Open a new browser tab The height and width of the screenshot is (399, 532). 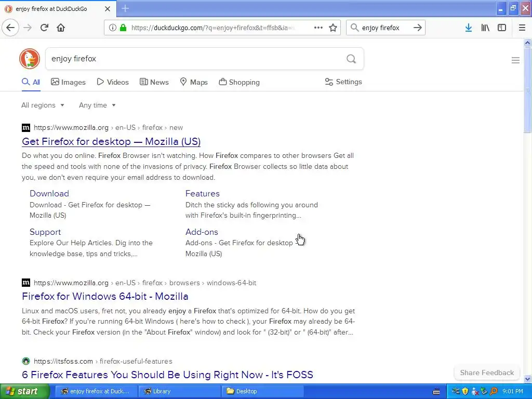(x=125, y=8)
